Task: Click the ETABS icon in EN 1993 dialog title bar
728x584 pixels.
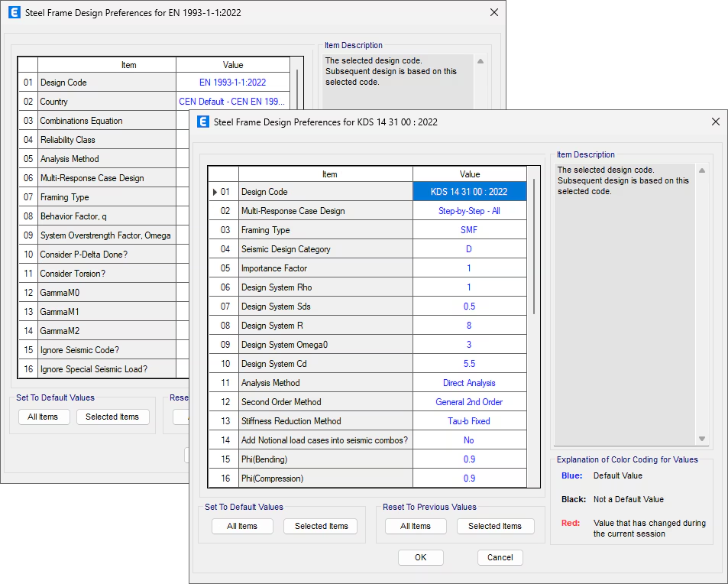Action: tap(13, 13)
